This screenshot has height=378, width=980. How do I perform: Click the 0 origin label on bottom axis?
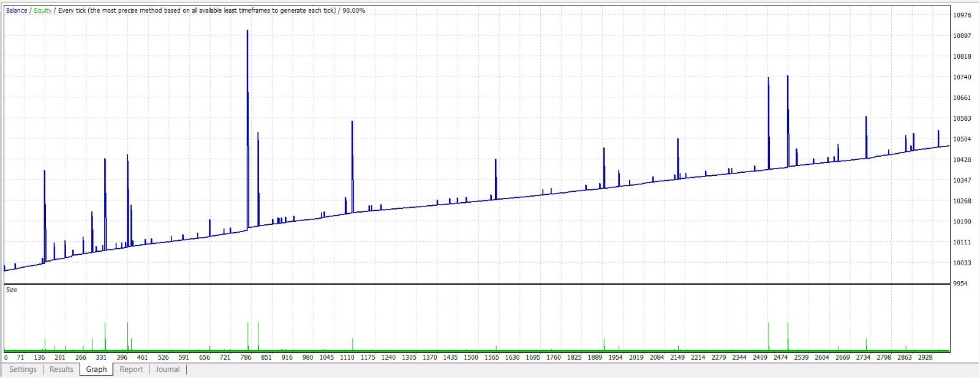6,357
